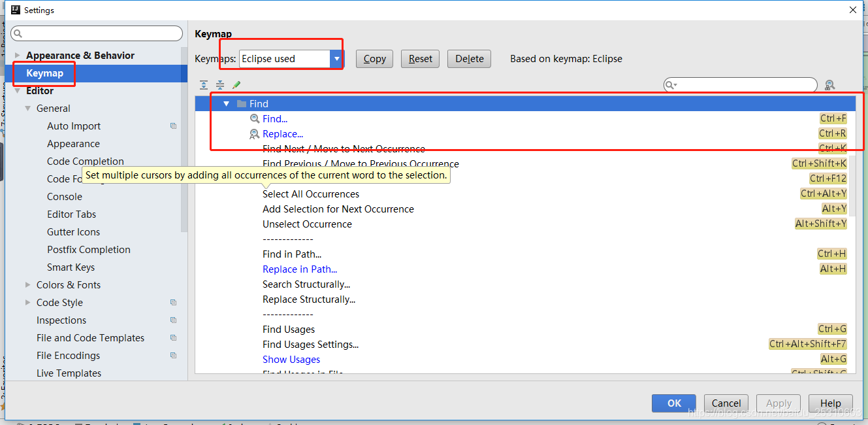
Task: Close the Settings dialog with X
Action: [x=853, y=10]
